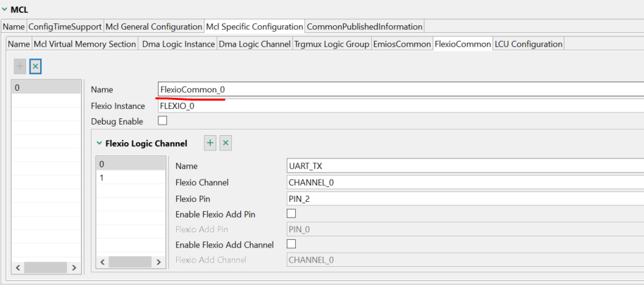644x285 pixels.
Task: Open the Flexio Pin dropdown
Action: coord(465,198)
